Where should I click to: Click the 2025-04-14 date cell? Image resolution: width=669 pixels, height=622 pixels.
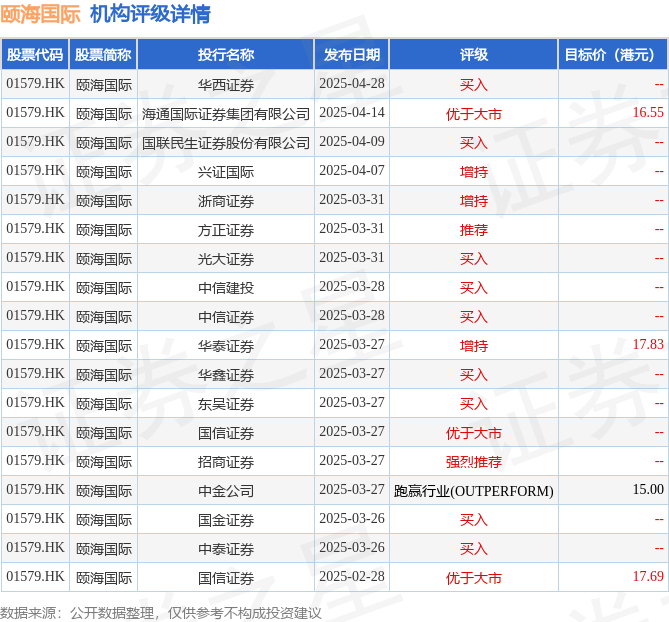[x=352, y=113]
